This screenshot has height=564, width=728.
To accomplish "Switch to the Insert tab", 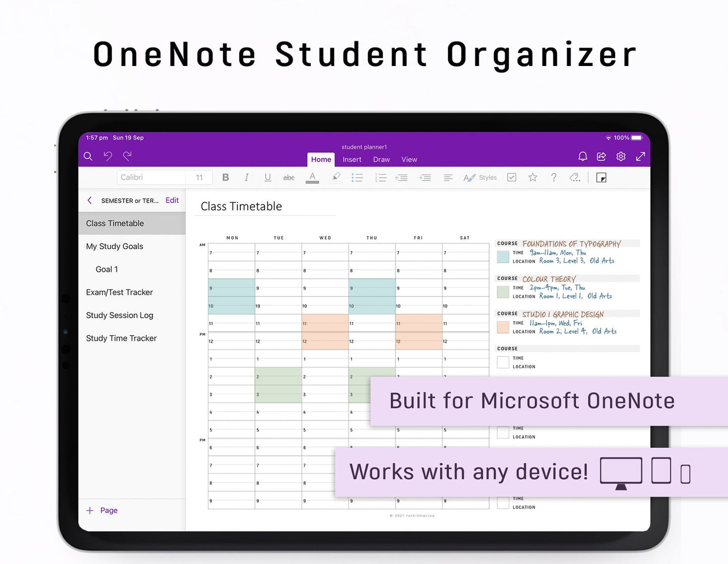I will (352, 160).
